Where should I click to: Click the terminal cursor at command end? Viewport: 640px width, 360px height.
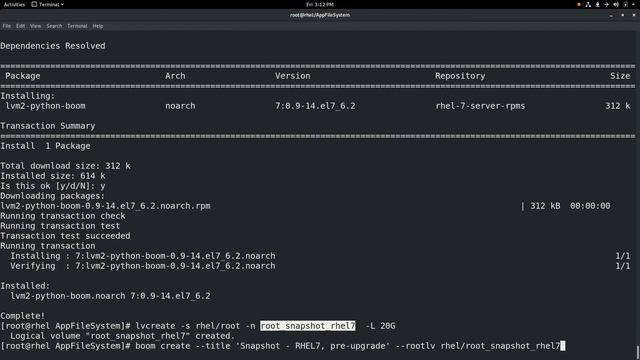click(x=563, y=346)
